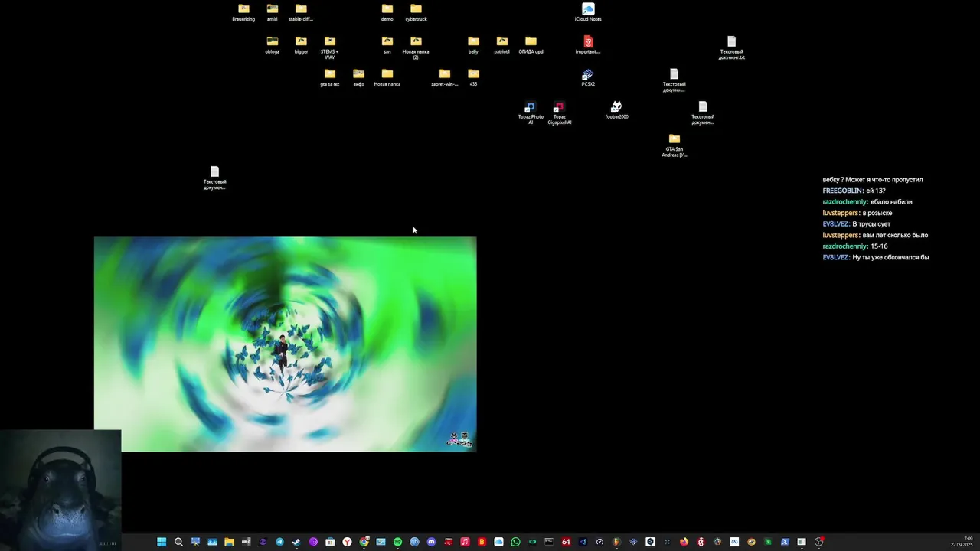
Task: Click EV8LVEZ's message "В трусы сует"
Action: (871, 224)
